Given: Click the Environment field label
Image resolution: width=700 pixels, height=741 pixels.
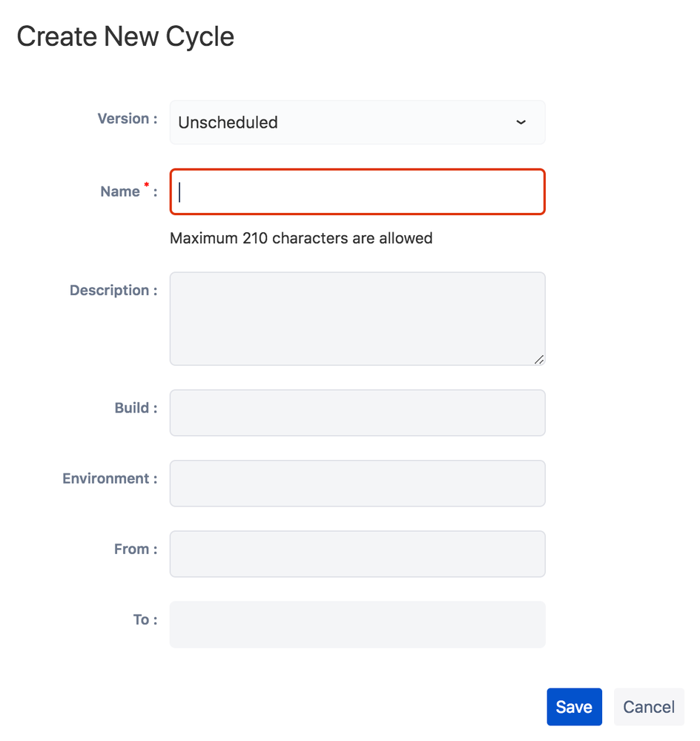Looking at the screenshot, I should [109, 478].
